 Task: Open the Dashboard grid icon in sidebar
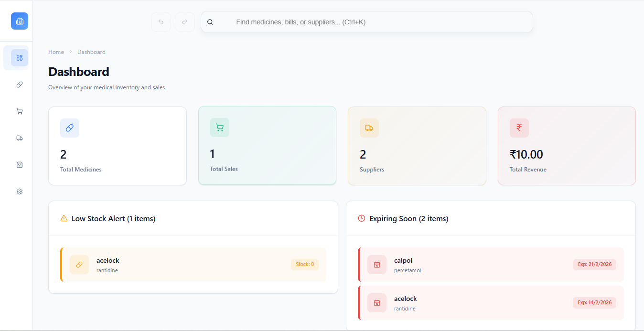(x=19, y=57)
